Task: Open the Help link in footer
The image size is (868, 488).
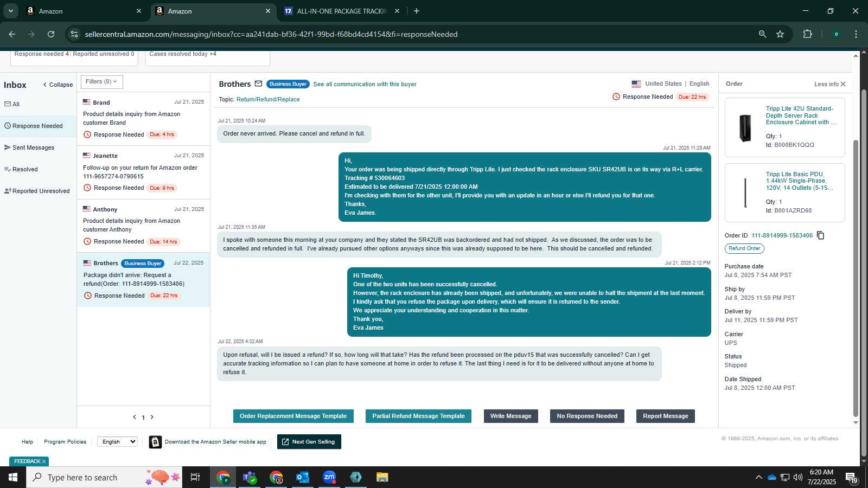Action: pyautogui.click(x=27, y=442)
